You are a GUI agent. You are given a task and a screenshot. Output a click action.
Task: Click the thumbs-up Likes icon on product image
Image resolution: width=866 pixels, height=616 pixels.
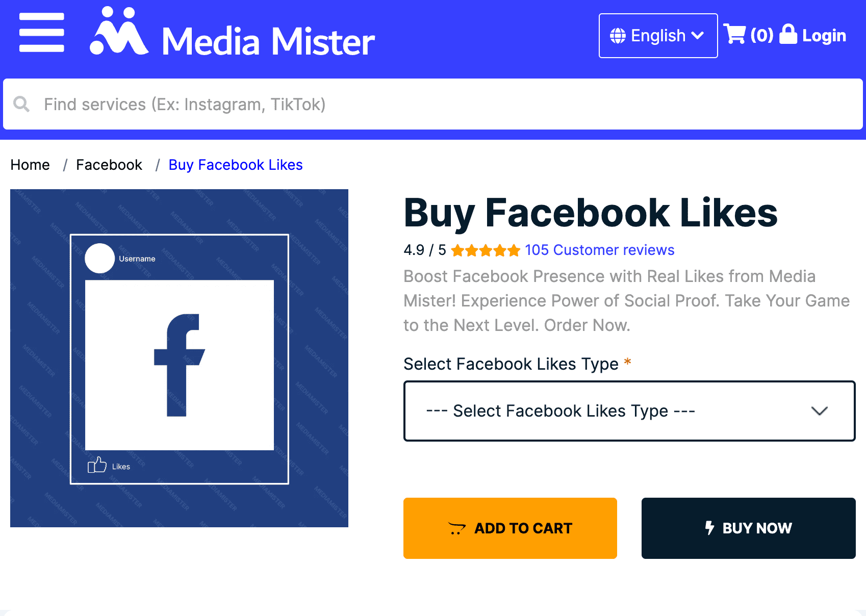click(97, 465)
